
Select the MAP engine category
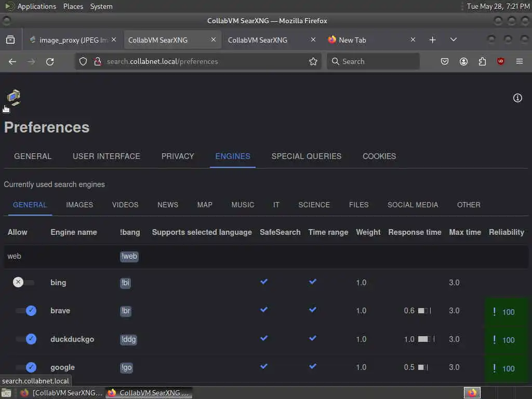tap(205, 205)
